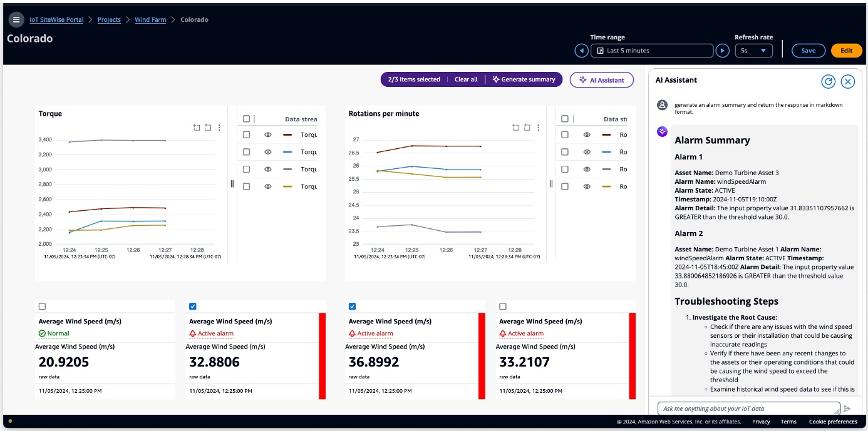Open Torque chart three-dot options menu
The image size is (868, 431).
(219, 128)
